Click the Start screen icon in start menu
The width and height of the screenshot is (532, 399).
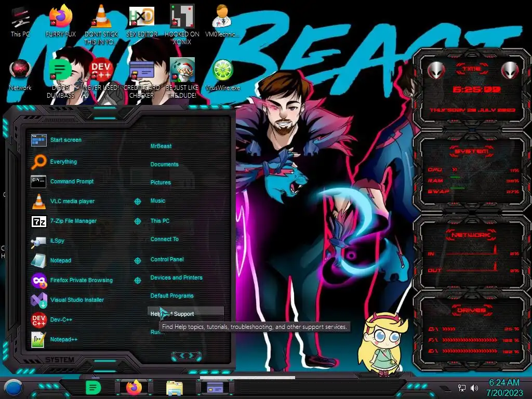[x=38, y=140]
